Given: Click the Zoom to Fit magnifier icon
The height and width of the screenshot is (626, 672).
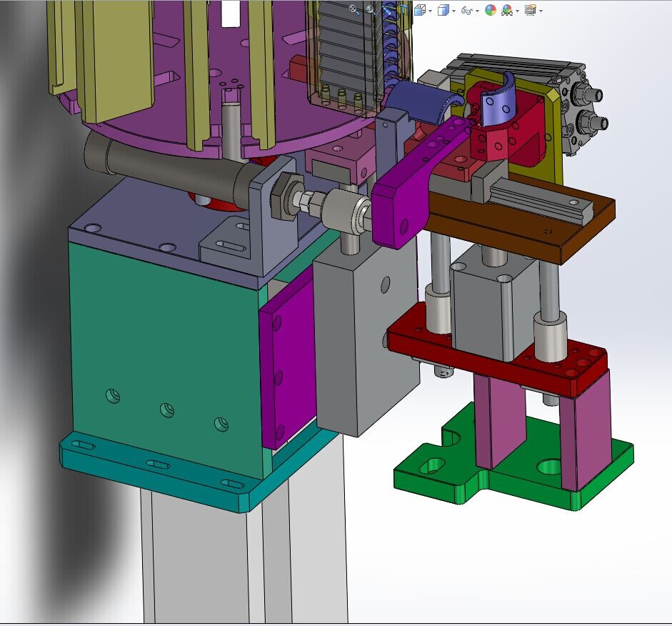Looking at the screenshot, I should pos(354,10).
